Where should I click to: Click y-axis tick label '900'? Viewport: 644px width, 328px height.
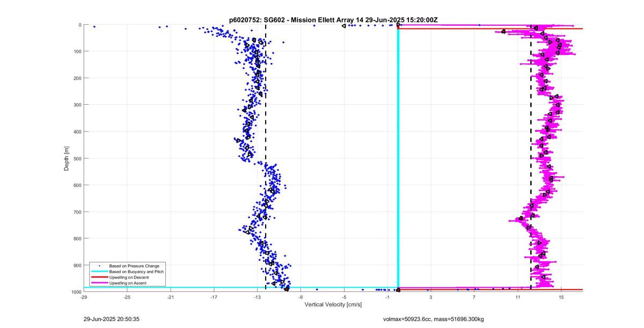77,265
